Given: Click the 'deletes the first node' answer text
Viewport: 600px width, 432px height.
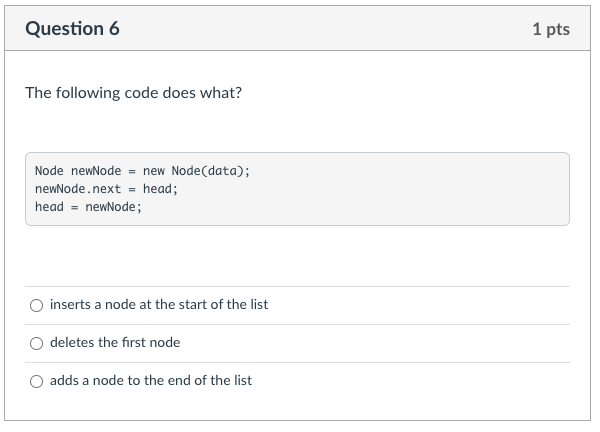Looking at the screenshot, I should click(x=115, y=342).
